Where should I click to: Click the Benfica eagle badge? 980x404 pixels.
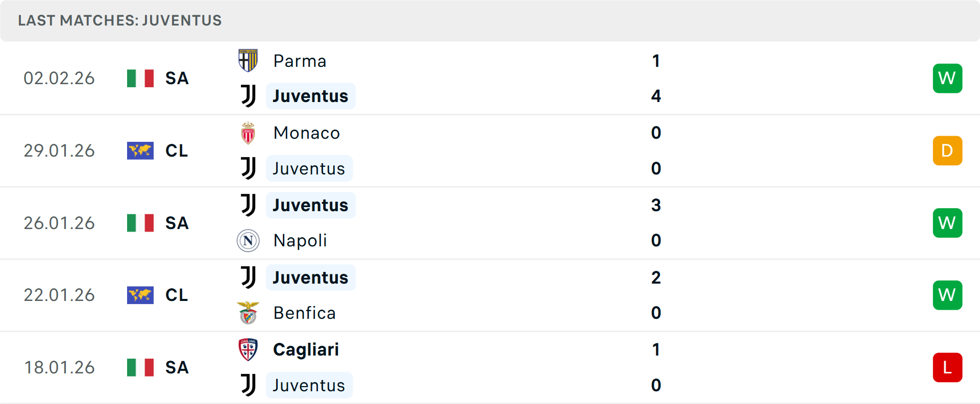pyautogui.click(x=248, y=313)
